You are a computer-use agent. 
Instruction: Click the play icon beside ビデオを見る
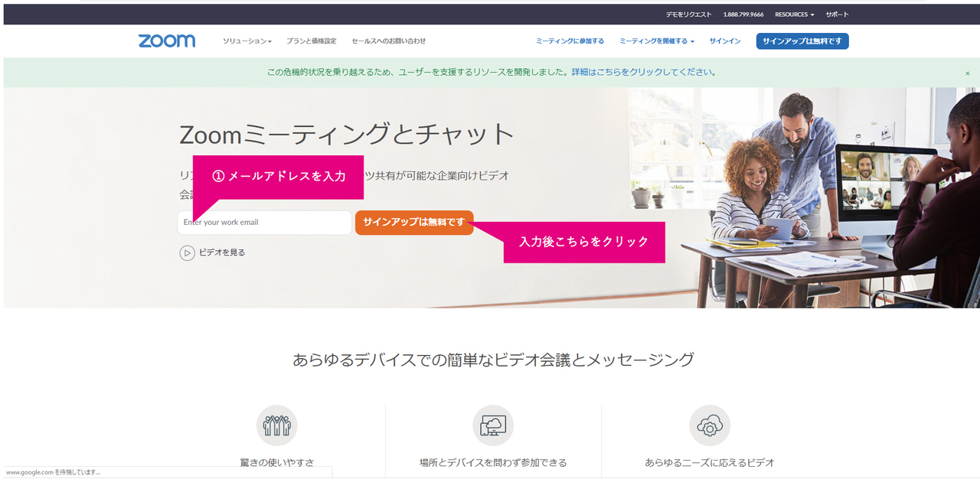click(x=188, y=253)
